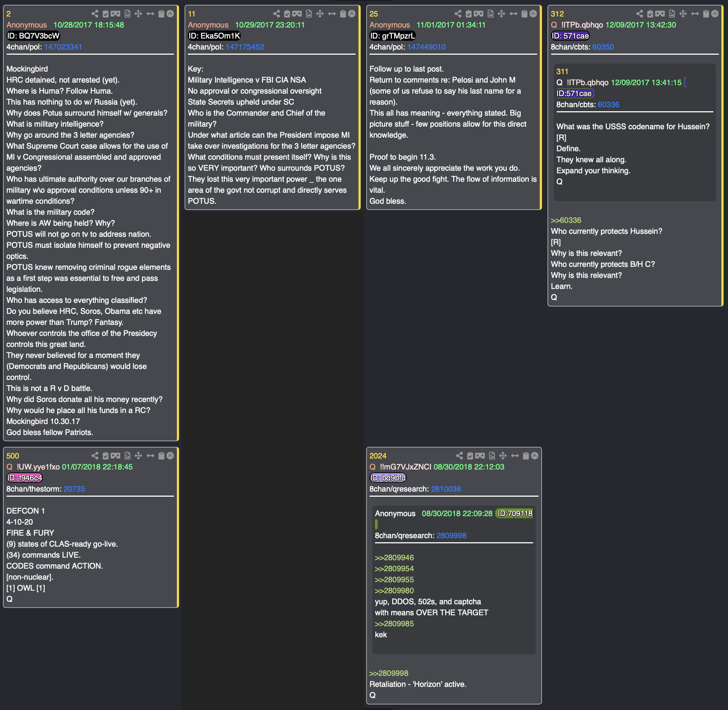Follow reply reference >>2809985

394,623
